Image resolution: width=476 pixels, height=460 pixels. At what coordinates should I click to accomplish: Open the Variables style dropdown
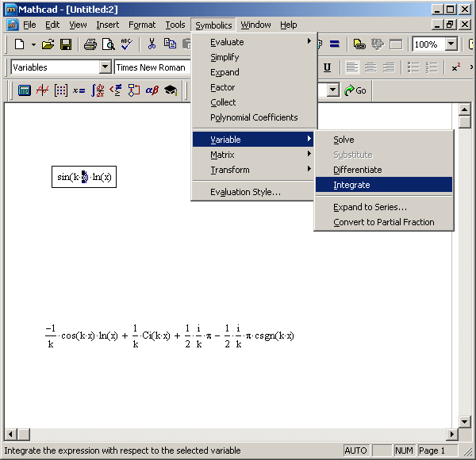click(x=105, y=67)
